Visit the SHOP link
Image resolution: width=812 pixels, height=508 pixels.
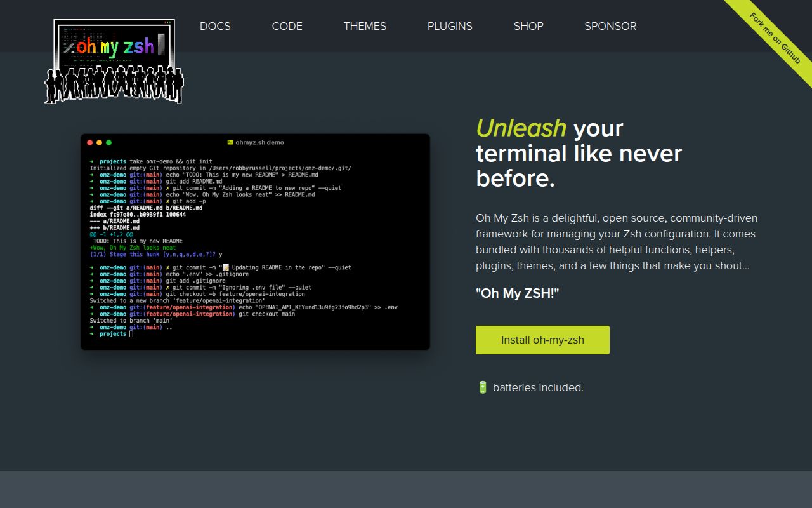528,26
